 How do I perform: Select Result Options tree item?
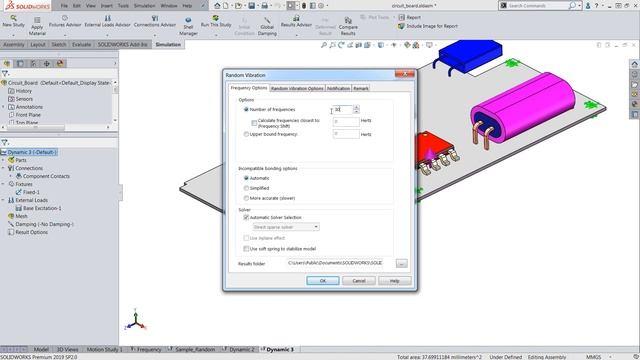[x=31, y=232]
